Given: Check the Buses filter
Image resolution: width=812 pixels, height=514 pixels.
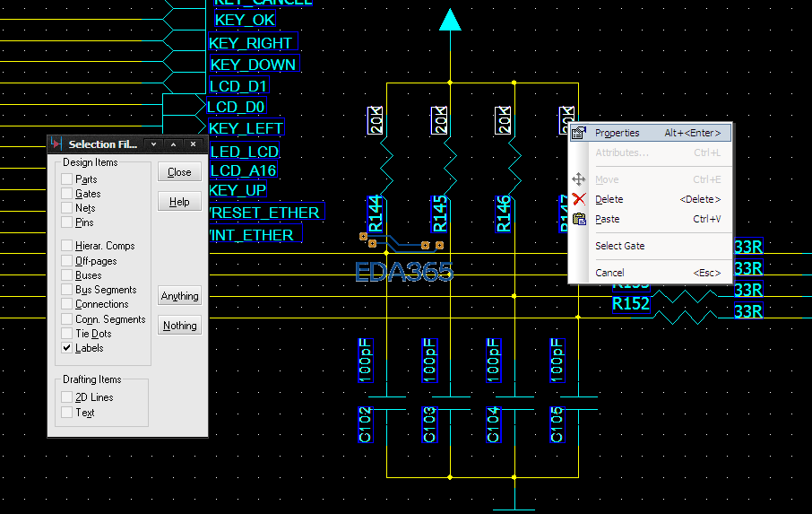Looking at the screenshot, I should [67, 274].
